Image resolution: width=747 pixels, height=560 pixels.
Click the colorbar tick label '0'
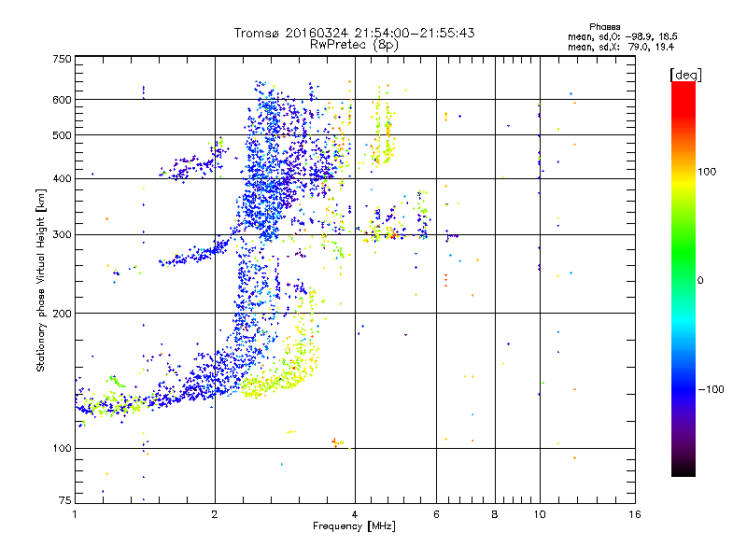coord(700,281)
